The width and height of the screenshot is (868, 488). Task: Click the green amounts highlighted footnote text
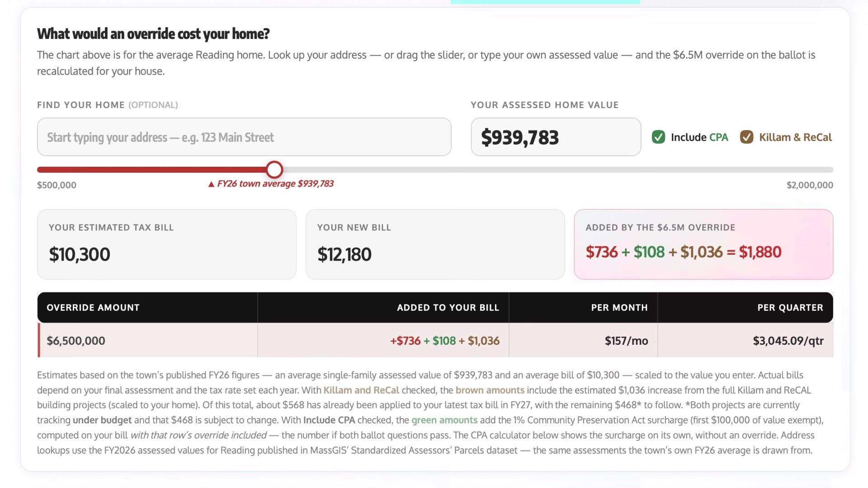444,420
